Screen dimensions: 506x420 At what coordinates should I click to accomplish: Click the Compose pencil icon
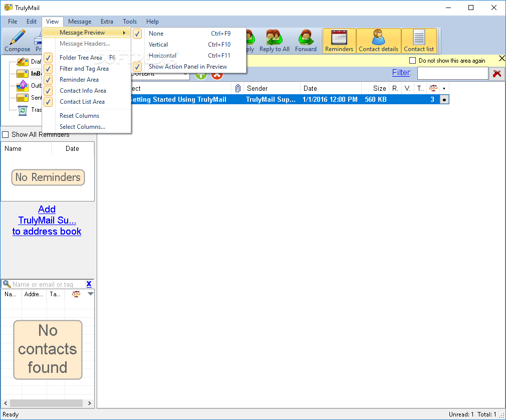[x=17, y=37]
